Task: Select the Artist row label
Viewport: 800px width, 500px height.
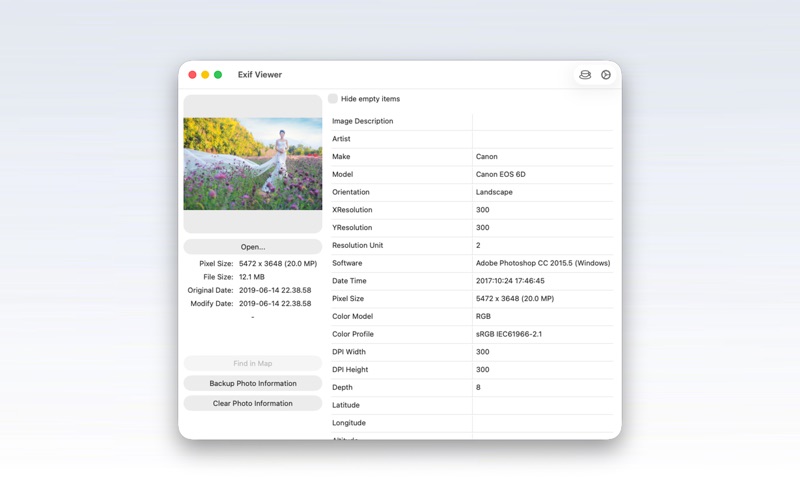Action: click(341, 139)
